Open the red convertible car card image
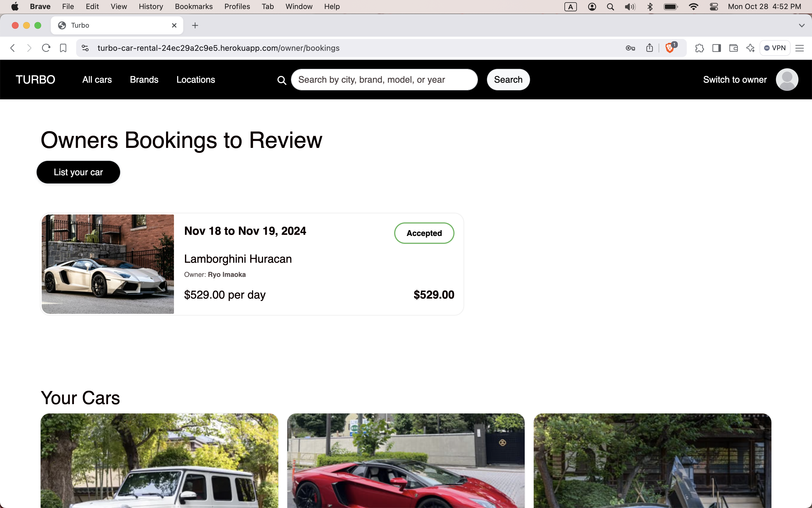The height and width of the screenshot is (508, 812). click(x=406, y=461)
